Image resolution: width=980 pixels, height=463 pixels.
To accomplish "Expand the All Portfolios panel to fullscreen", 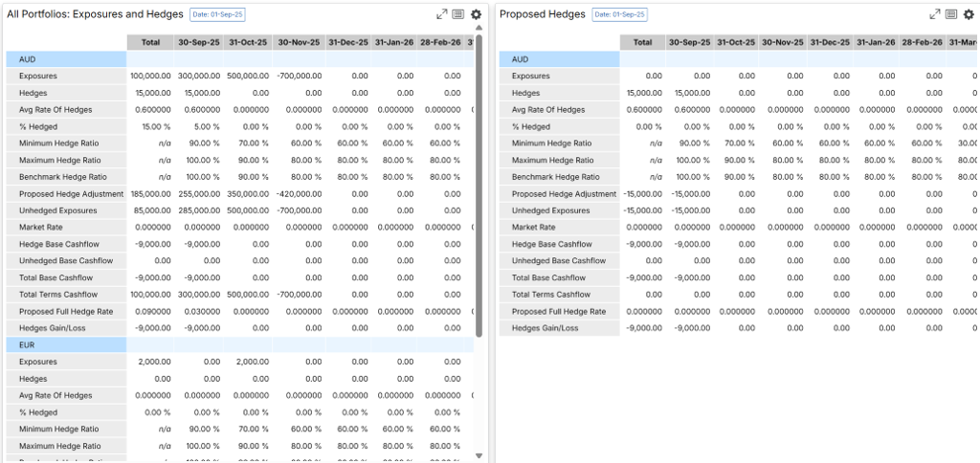I will (442, 14).
